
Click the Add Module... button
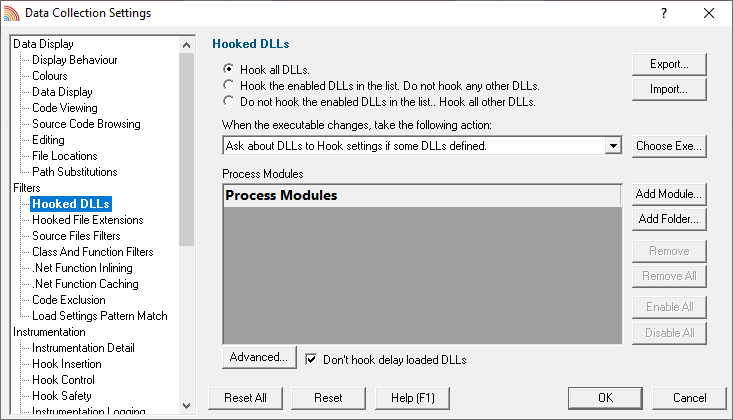[669, 194]
